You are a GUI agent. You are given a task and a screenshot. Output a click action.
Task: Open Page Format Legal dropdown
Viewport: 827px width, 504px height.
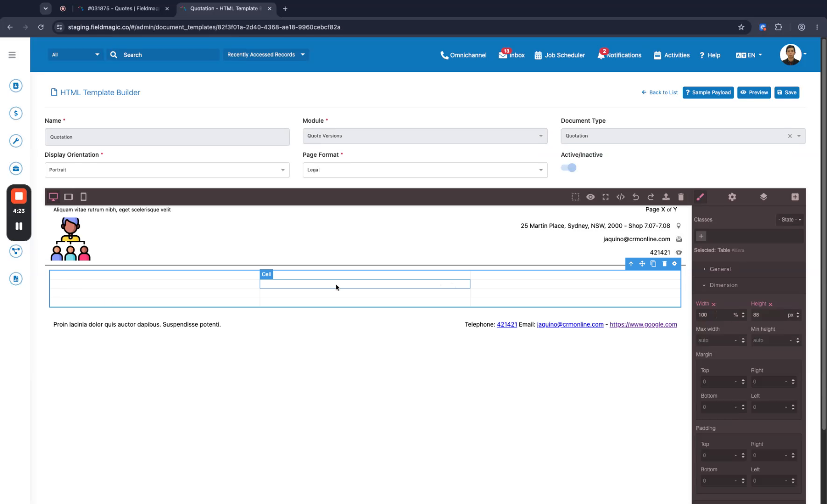pos(425,170)
